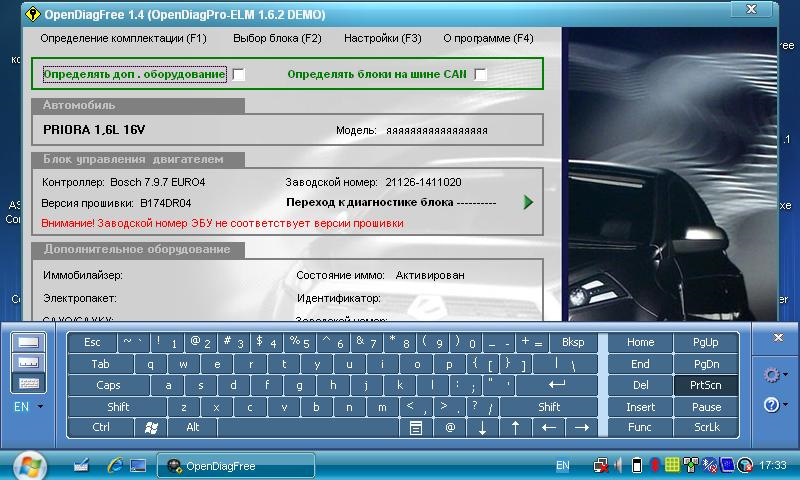Viewport: 800px width, 480px height.
Task: Enable 'Определять доп. оборудование' checkbox
Action: tap(239, 74)
